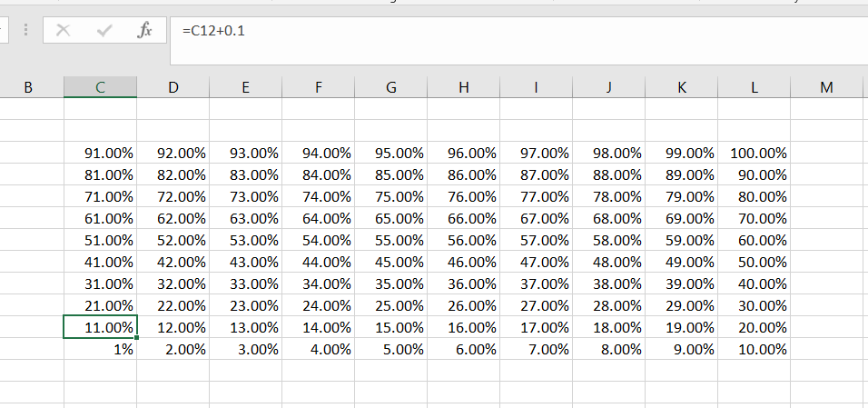The width and height of the screenshot is (868, 408).
Task: Select column B header
Action: [27, 87]
